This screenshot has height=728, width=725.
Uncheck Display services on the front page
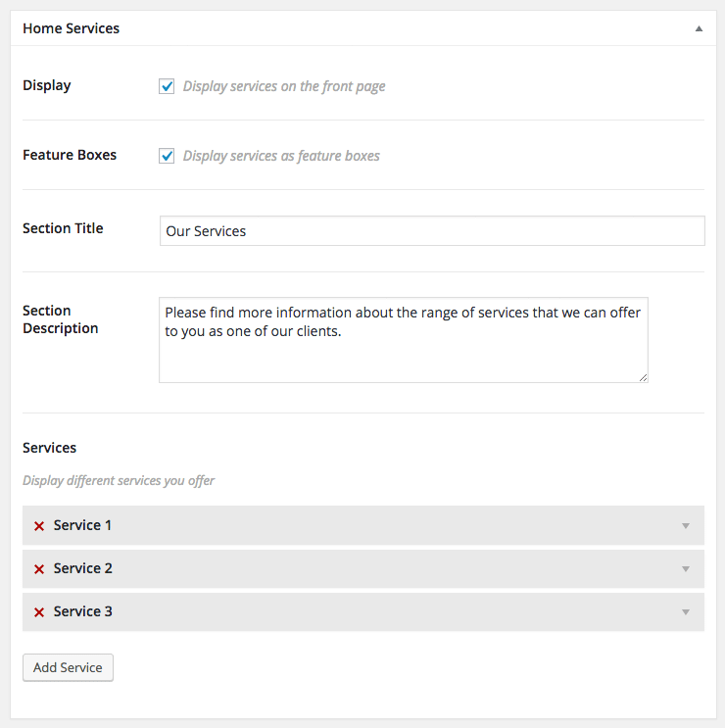tap(167, 86)
